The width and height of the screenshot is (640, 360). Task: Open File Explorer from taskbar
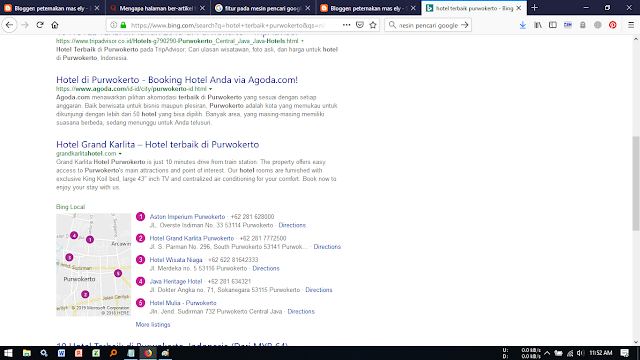pyautogui.click(x=27, y=353)
